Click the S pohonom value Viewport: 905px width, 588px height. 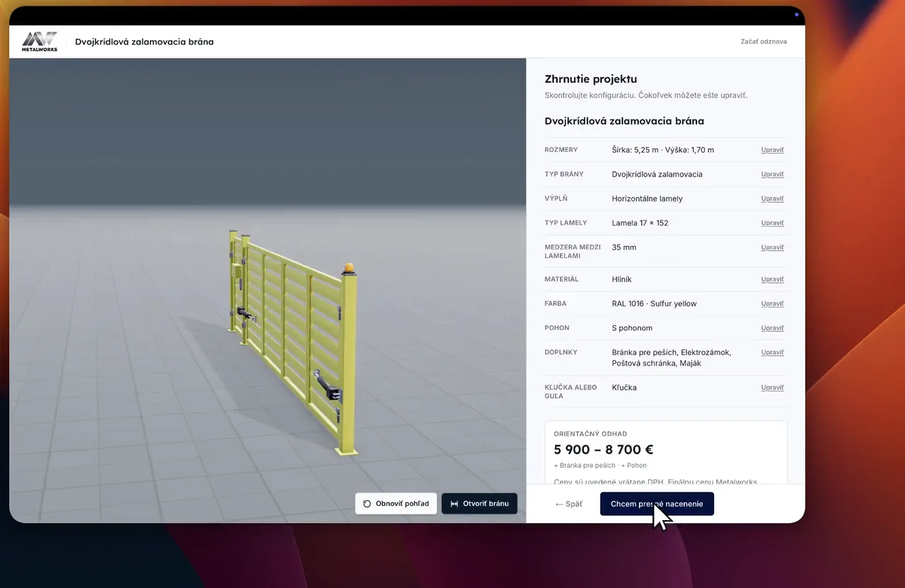(632, 328)
